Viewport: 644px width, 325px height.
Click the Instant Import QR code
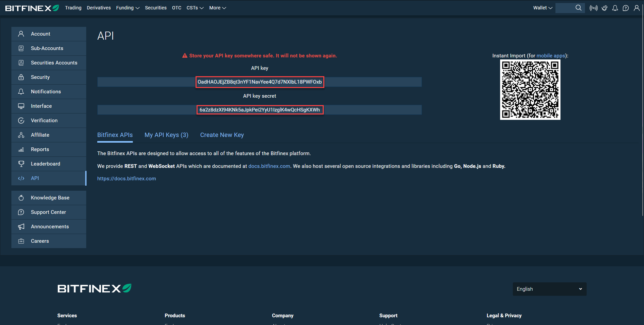[x=530, y=90]
